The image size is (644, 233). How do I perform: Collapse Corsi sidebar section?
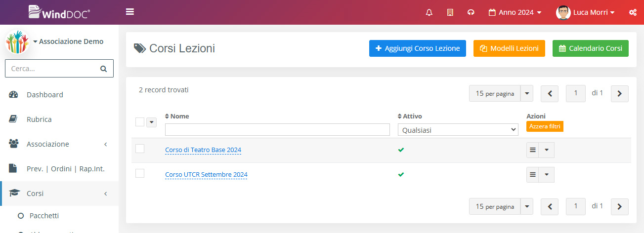(x=59, y=194)
